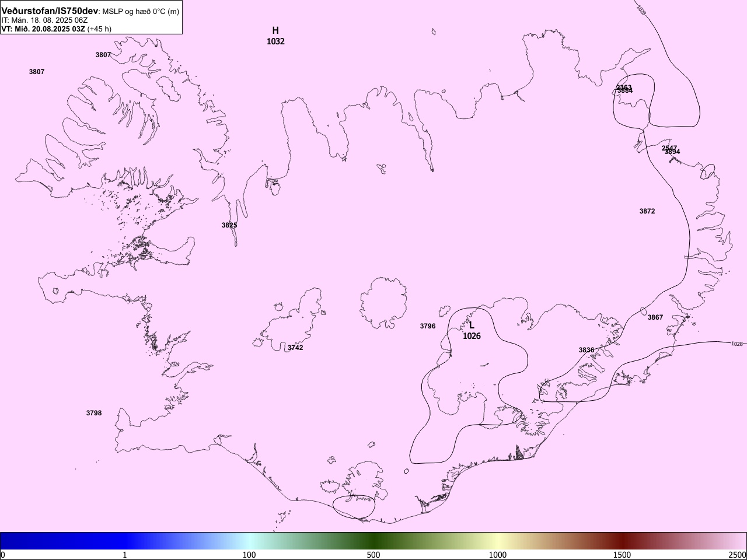The width and height of the screenshot is (747, 560).
Task: Click the 3796 height label
Action: [428, 326]
